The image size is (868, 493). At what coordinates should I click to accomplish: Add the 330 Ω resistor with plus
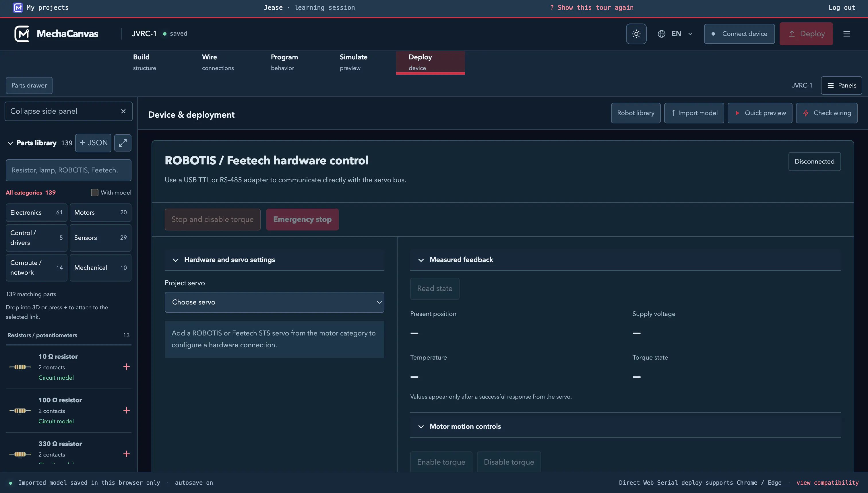(126, 454)
